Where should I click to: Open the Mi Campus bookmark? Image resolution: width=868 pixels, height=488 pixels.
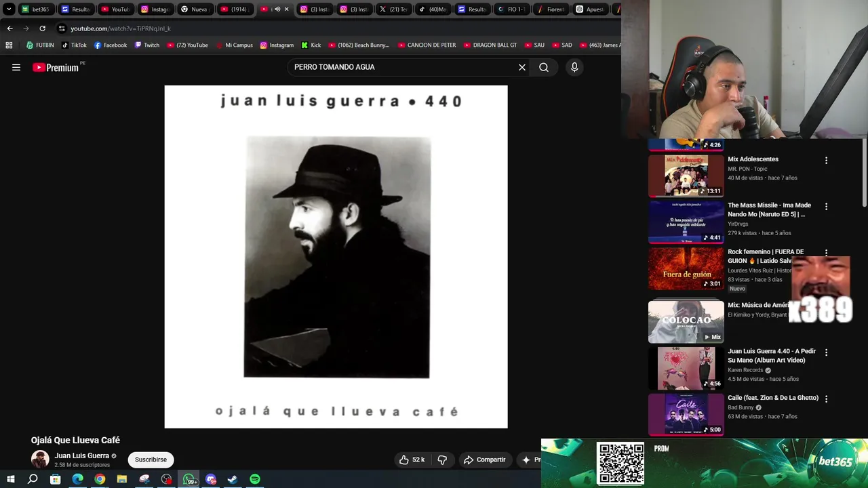pos(234,45)
